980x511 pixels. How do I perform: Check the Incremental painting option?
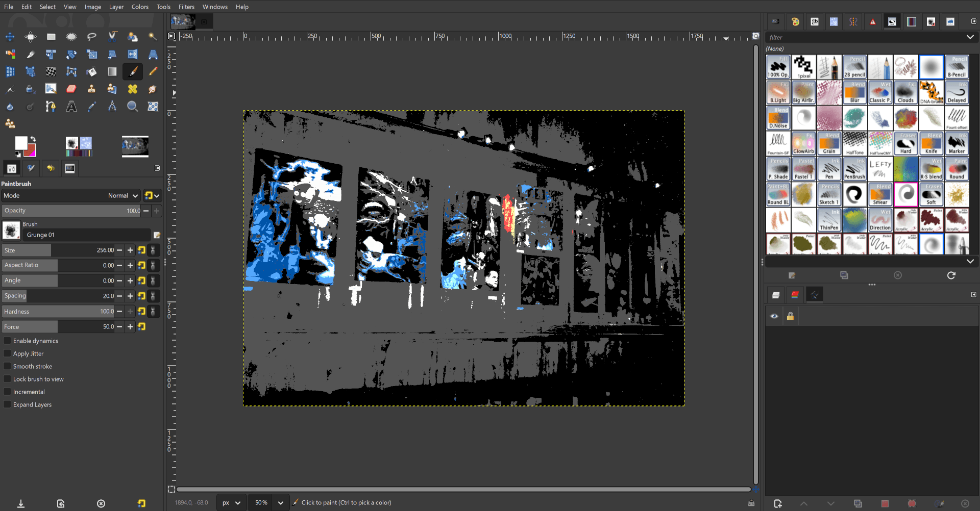7,392
